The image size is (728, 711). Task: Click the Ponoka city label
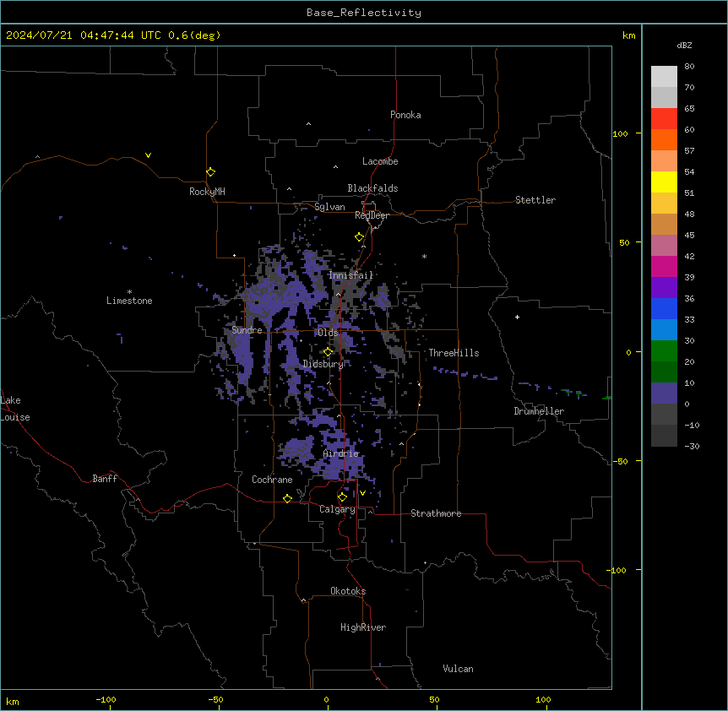click(x=405, y=115)
